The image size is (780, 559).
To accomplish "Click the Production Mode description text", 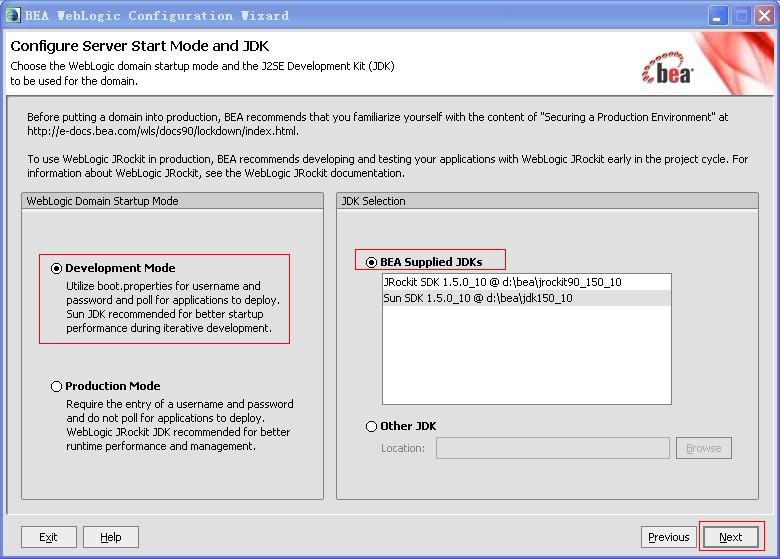I will point(180,425).
